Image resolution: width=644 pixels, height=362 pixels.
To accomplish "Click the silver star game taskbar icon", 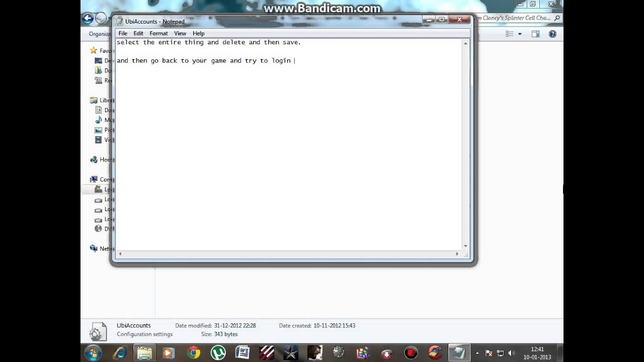I will 290,352.
